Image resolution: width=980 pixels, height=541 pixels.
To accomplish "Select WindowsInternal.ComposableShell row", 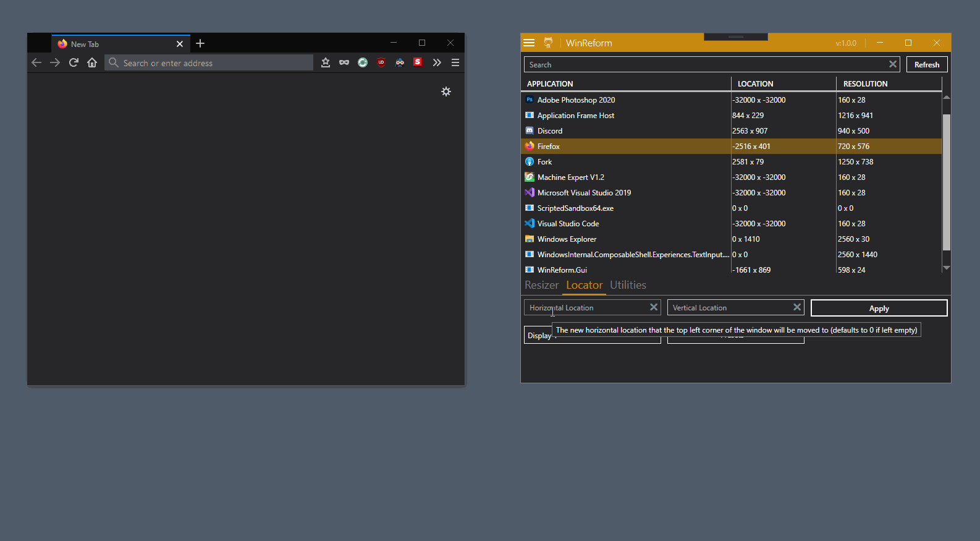I will click(x=732, y=254).
